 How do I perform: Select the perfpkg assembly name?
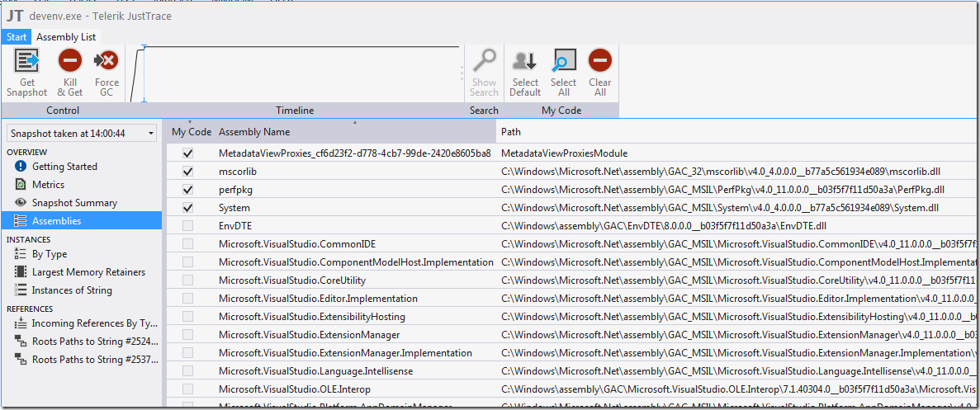[x=236, y=189]
